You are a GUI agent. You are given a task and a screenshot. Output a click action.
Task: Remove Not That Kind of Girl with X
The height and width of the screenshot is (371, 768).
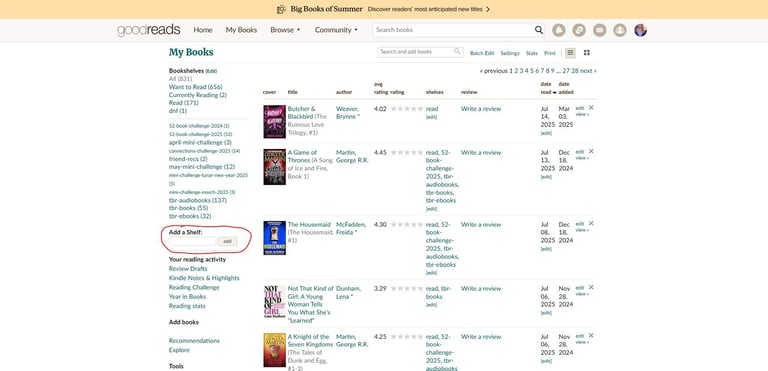tap(591, 287)
